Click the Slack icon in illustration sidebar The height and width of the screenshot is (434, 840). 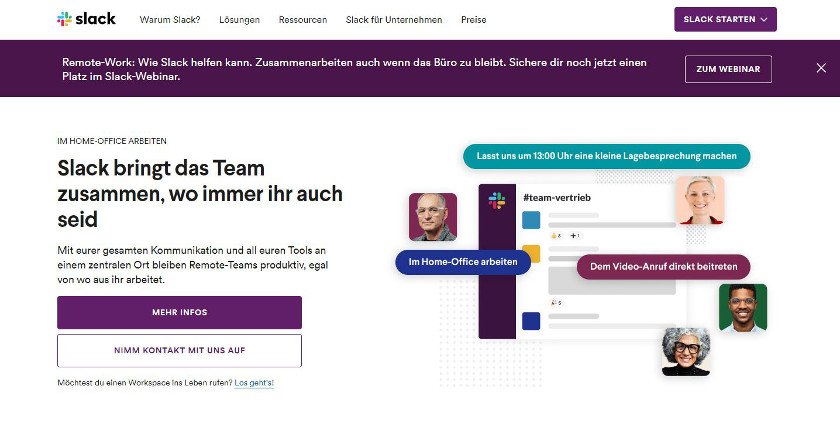tap(497, 200)
